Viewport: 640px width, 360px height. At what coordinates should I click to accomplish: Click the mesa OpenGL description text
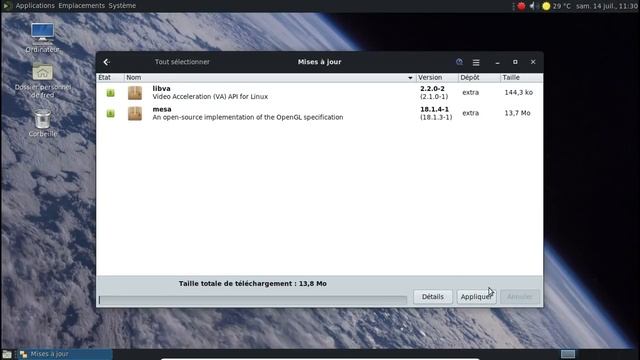click(248, 117)
